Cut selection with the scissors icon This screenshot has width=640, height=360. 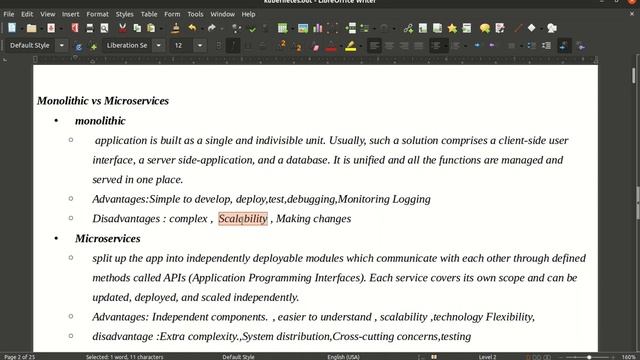coord(122,28)
